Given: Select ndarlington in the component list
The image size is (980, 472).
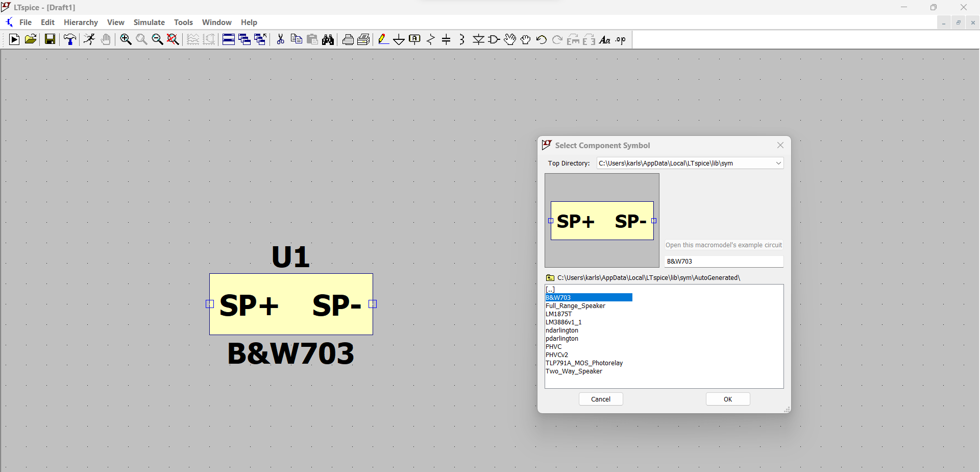Looking at the screenshot, I should click(562, 331).
